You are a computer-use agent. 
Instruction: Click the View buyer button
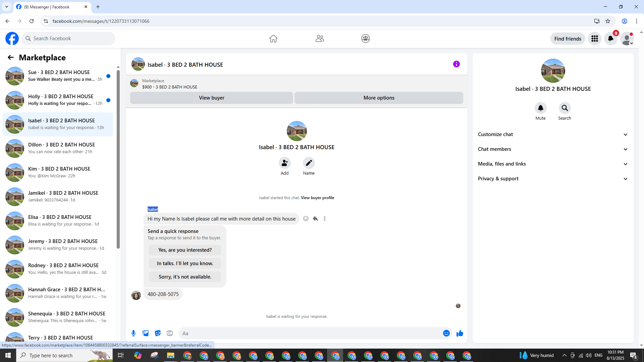(211, 98)
